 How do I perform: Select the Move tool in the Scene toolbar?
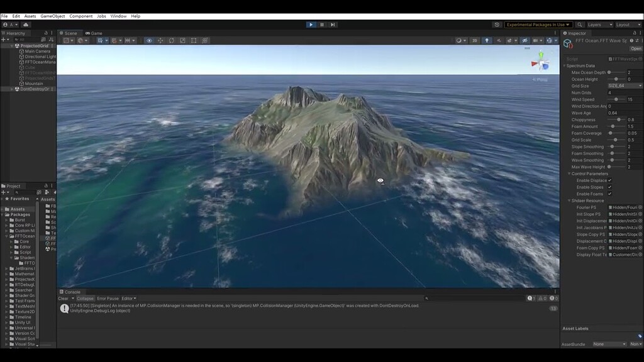[x=160, y=40]
